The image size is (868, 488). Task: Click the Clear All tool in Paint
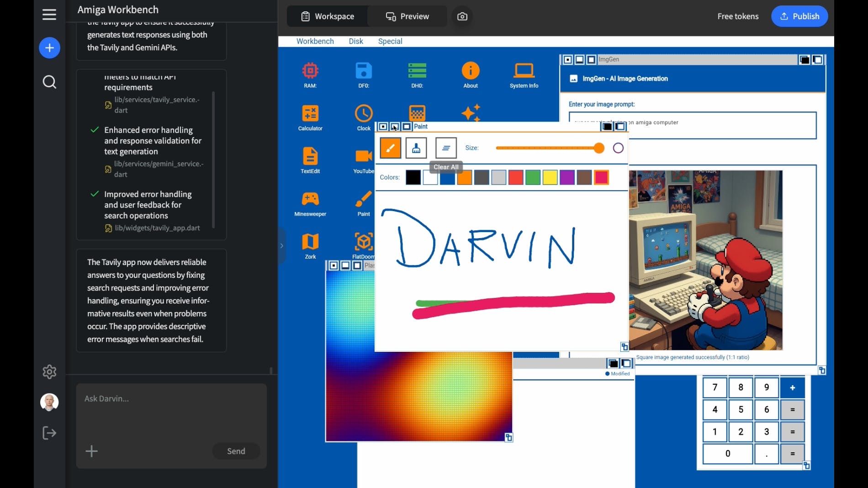pyautogui.click(x=446, y=148)
